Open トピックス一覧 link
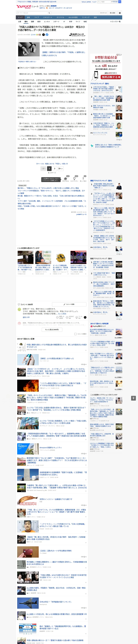The width and height of the screenshot is (138, 644). (115, 21)
